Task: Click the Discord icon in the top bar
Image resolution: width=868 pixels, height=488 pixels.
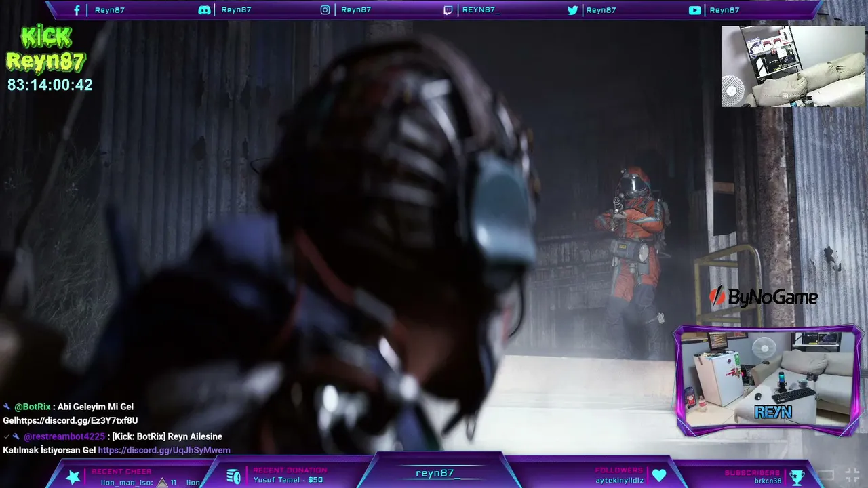Action: [x=204, y=10]
